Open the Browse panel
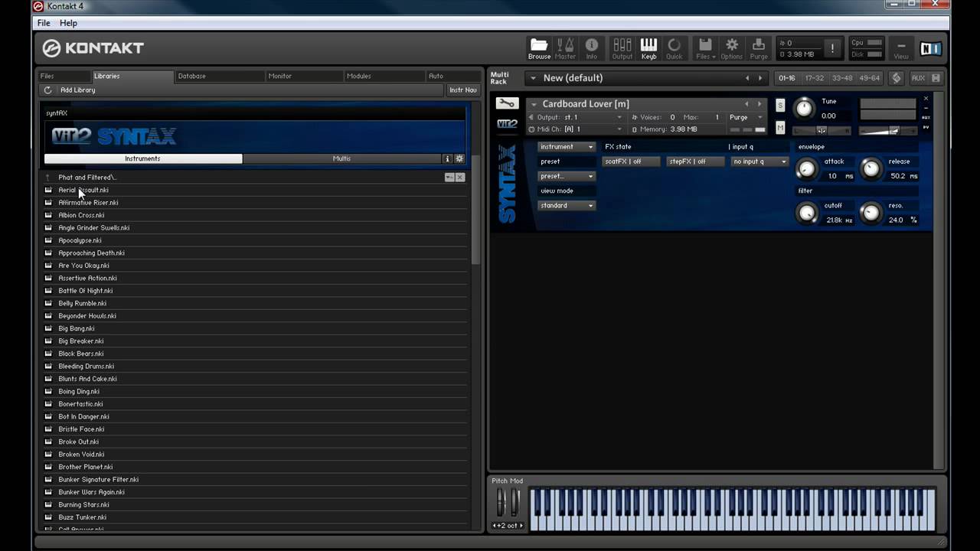Image resolution: width=980 pixels, height=551 pixels. coord(539,48)
